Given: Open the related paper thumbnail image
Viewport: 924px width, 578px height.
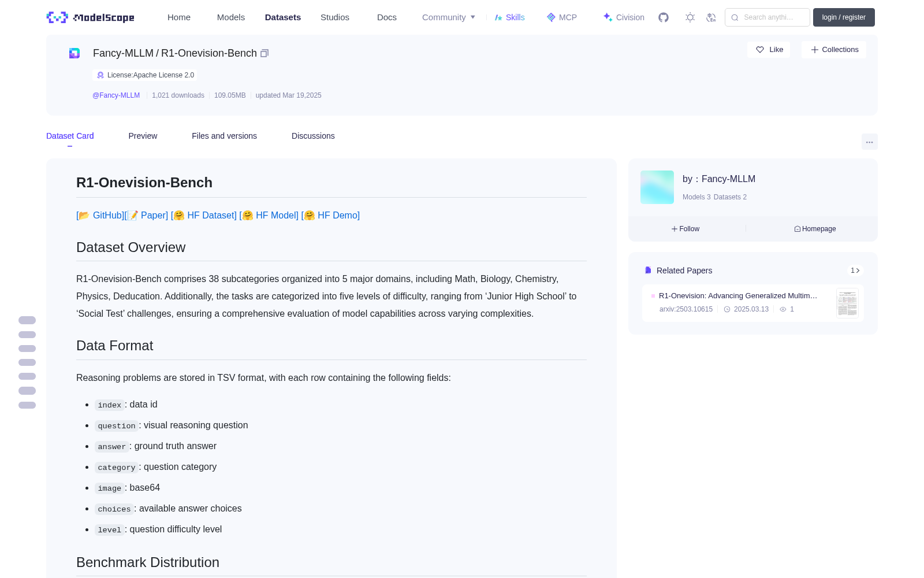Looking at the screenshot, I should click(x=847, y=303).
